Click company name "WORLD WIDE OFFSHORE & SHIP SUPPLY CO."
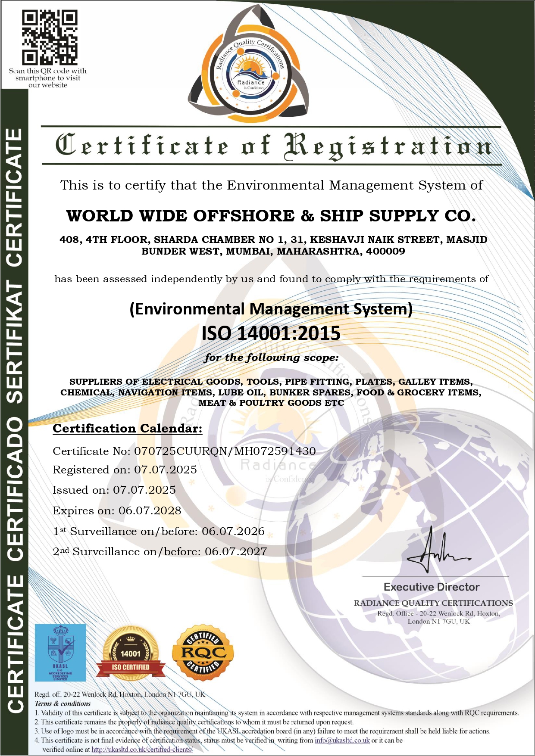This screenshot has width=535, height=756. pos(271,216)
